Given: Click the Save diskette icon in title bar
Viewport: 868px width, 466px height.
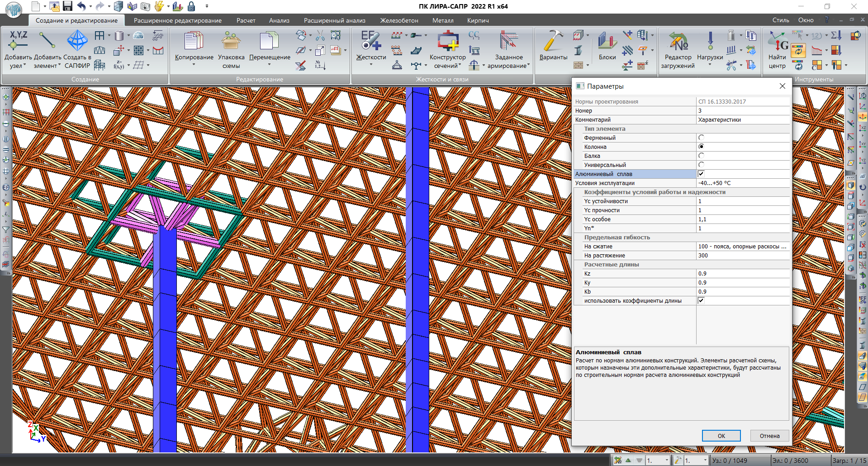Looking at the screenshot, I should pyautogui.click(x=67, y=6).
